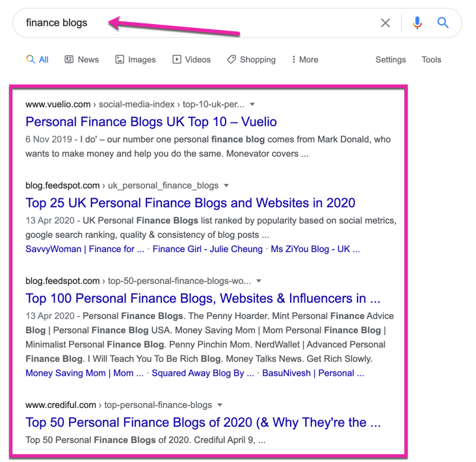
Task: Click the blue magnifier search button
Action: (x=443, y=23)
